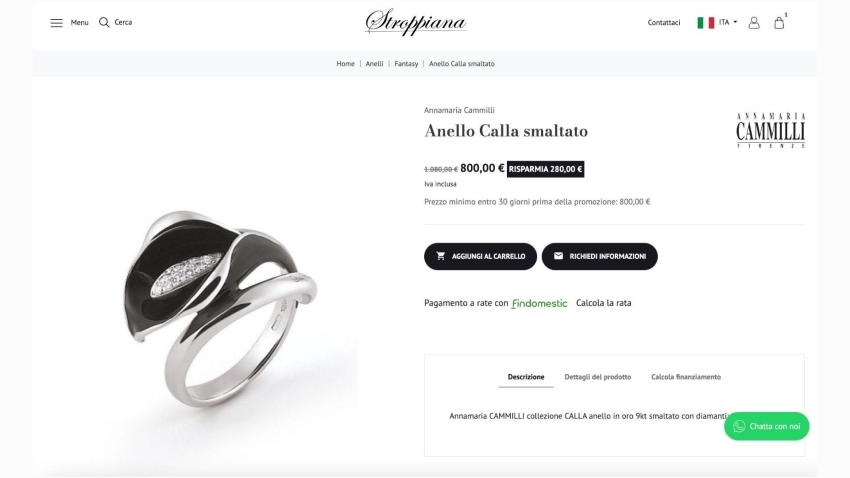Click the Annamaria Cammilli brand logo

click(770, 130)
